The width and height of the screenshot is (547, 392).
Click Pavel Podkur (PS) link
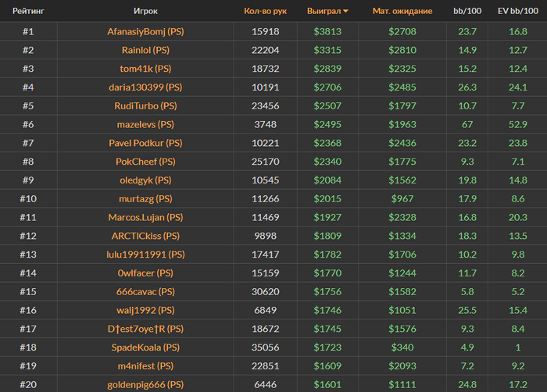[145, 143]
